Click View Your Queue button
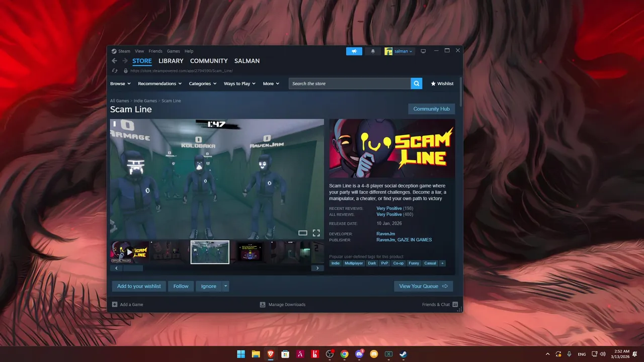The image size is (644, 362). (x=424, y=286)
